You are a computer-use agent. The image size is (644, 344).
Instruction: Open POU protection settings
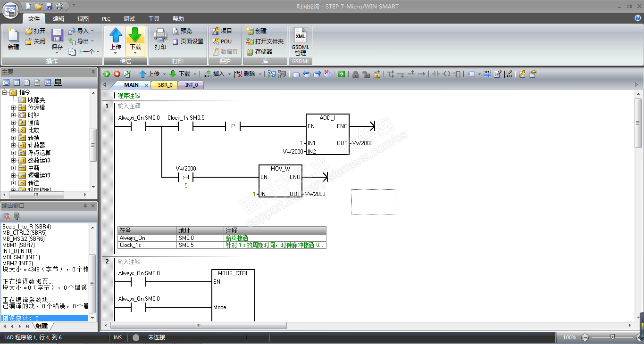[222, 41]
